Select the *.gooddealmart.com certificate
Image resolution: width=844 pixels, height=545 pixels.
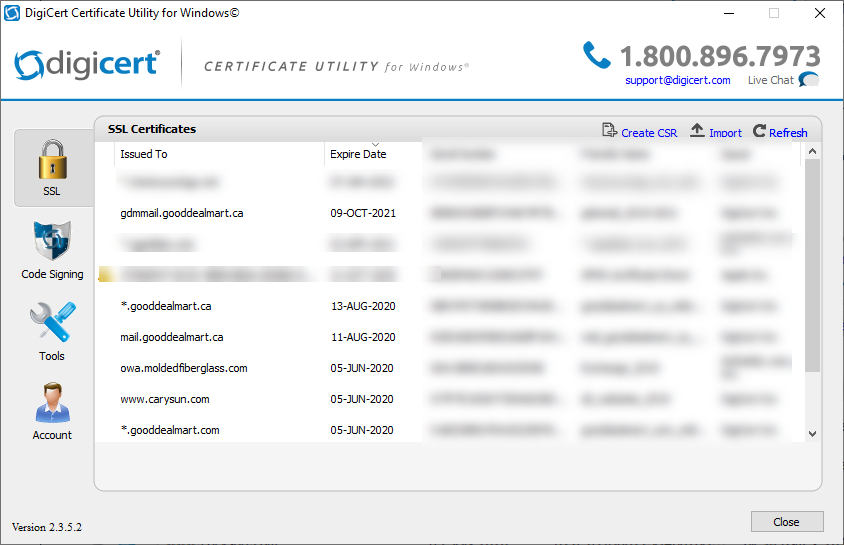pyautogui.click(x=170, y=430)
